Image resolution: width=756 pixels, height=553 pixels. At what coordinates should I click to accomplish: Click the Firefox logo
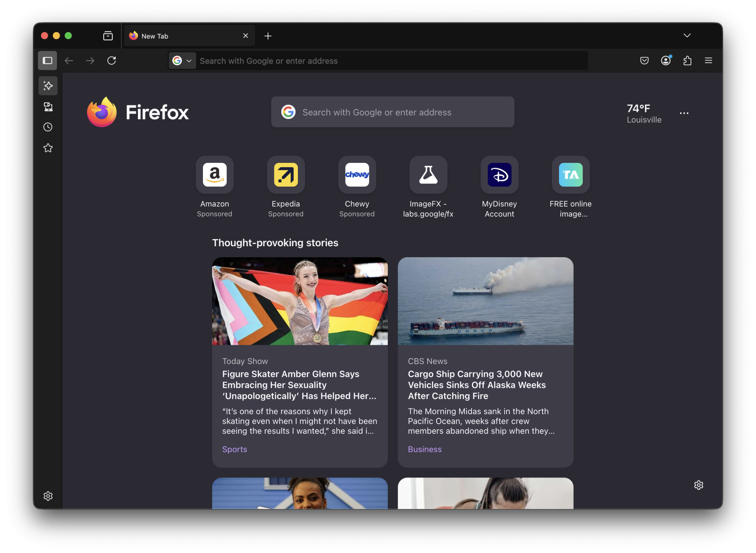pyautogui.click(x=138, y=112)
